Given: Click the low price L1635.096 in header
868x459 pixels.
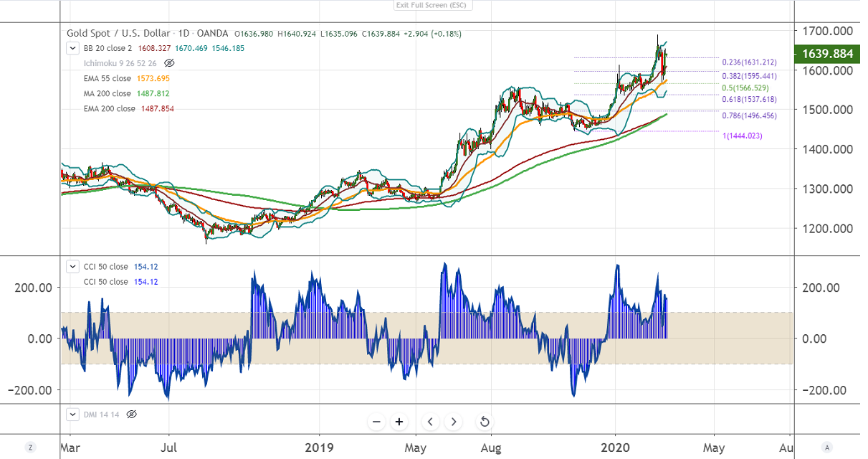Looking at the screenshot, I should coord(340,34).
